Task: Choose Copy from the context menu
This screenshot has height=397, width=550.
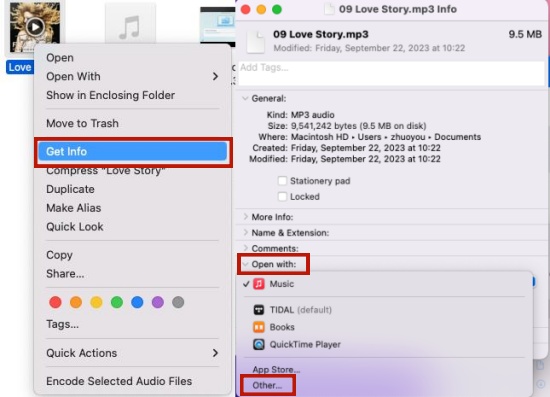Action: (x=59, y=255)
